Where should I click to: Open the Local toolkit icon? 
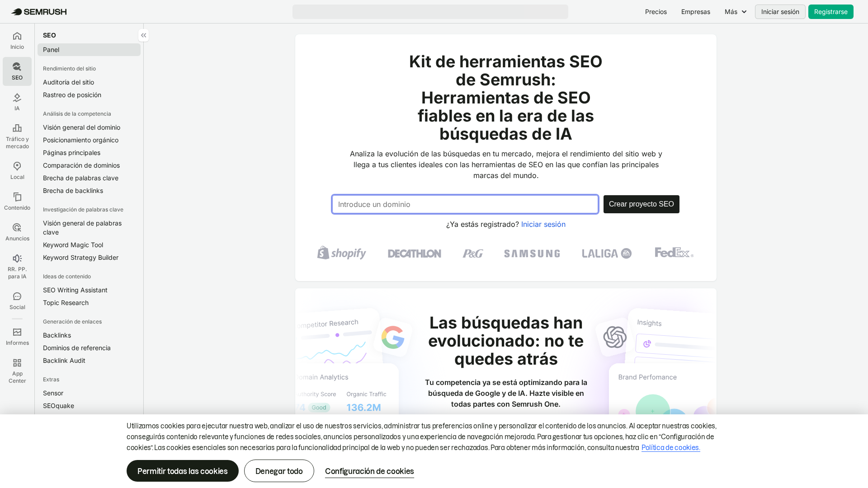17,171
